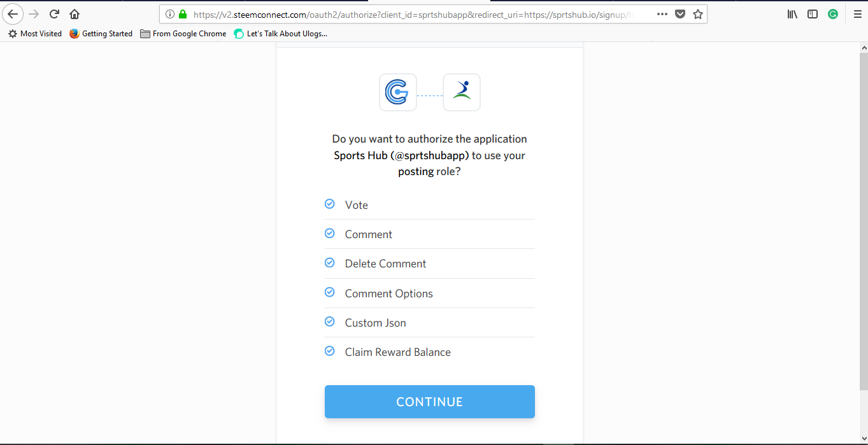Select the 'Custom Json' text
The height and width of the screenshot is (445, 868).
click(376, 323)
